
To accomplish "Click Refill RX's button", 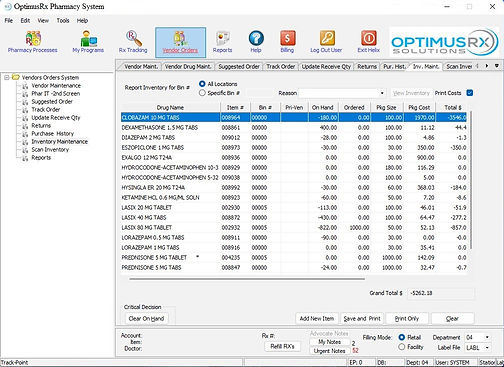I will point(282,347).
